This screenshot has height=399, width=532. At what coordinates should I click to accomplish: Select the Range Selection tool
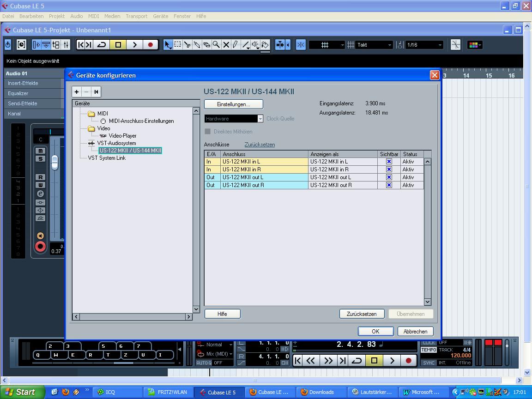pyautogui.click(x=177, y=45)
